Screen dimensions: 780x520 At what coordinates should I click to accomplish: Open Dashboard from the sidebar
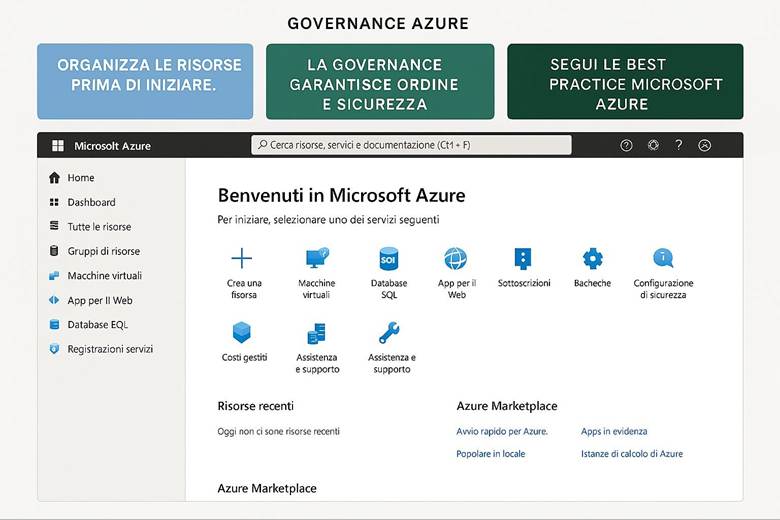tap(91, 202)
